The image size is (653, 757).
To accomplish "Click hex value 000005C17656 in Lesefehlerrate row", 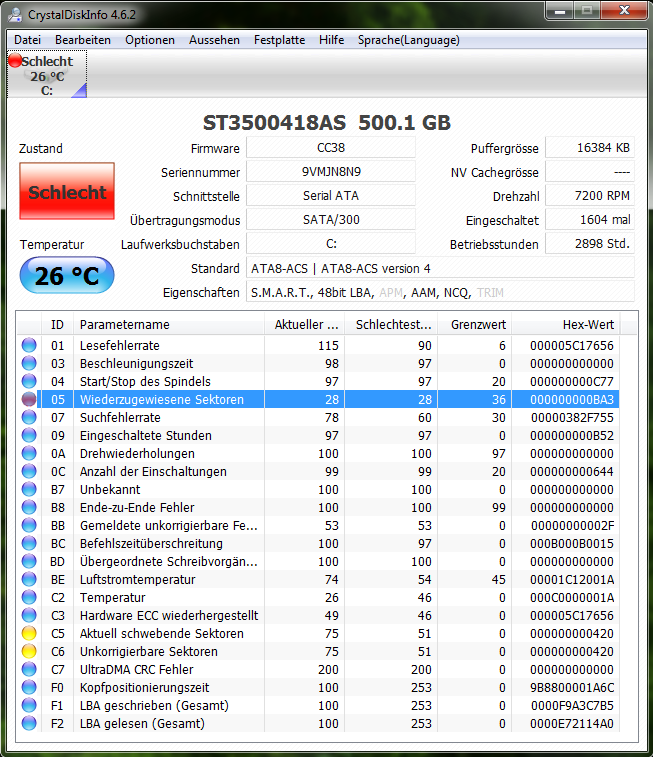I will (x=572, y=346).
